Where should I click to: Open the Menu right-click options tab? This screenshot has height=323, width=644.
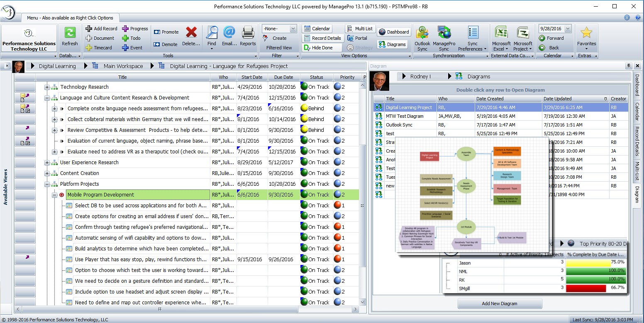coord(70,18)
